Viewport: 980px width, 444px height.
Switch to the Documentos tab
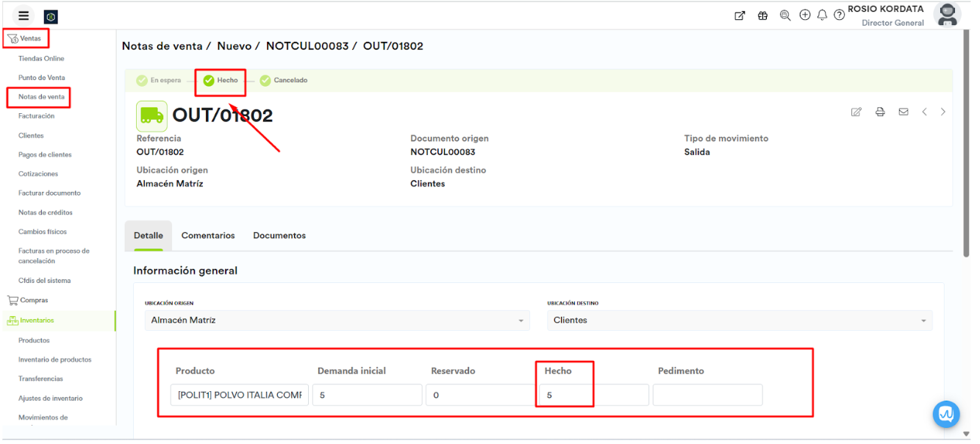click(279, 236)
